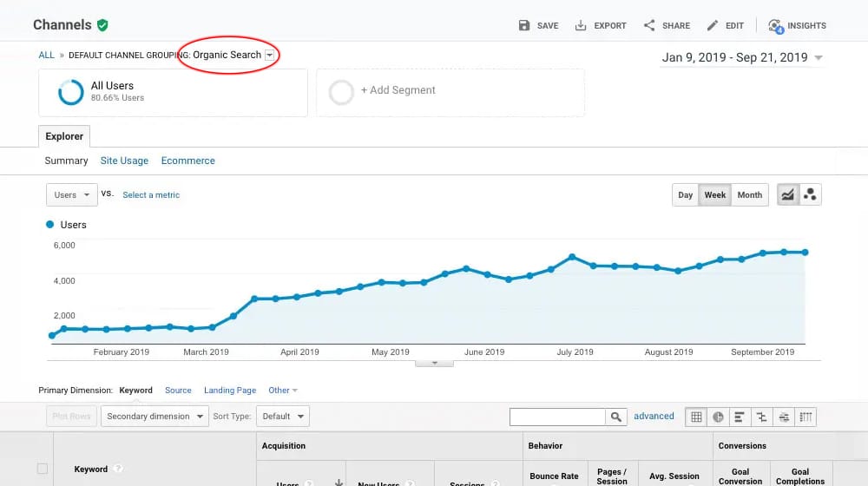Screen dimensions: 868x486
Task: Open the Secondary dimension dropdown
Action: pos(155,417)
